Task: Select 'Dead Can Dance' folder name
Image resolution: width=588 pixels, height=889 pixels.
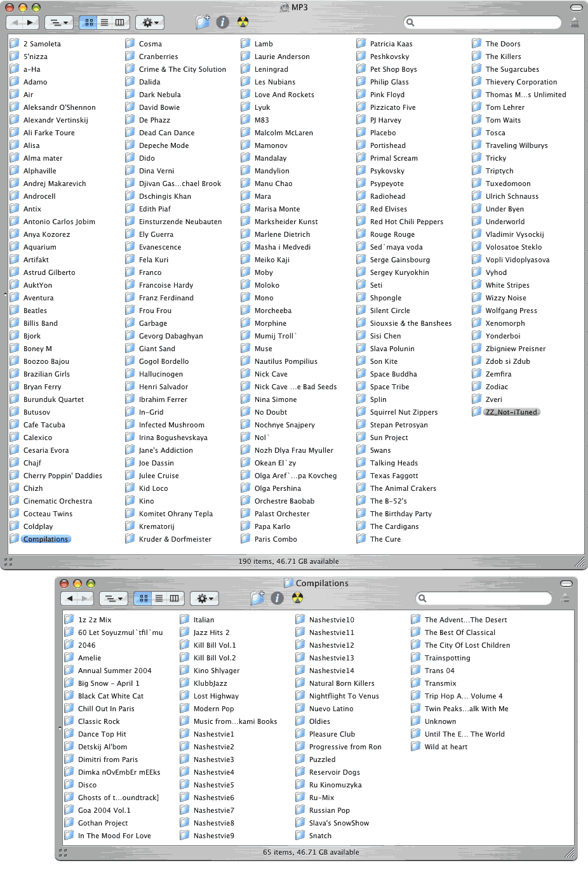Action: (x=166, y=133)
